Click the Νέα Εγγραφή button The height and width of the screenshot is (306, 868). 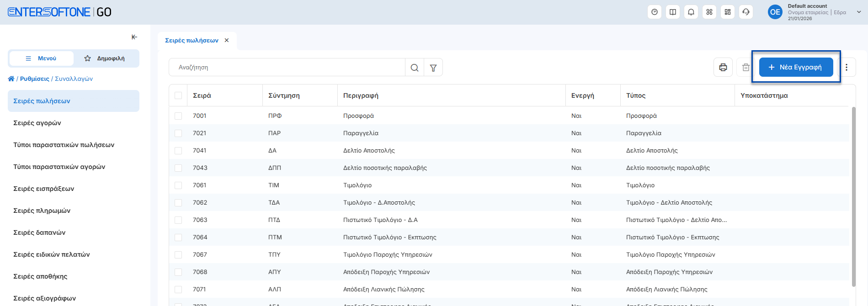click(x=796, y=67)
